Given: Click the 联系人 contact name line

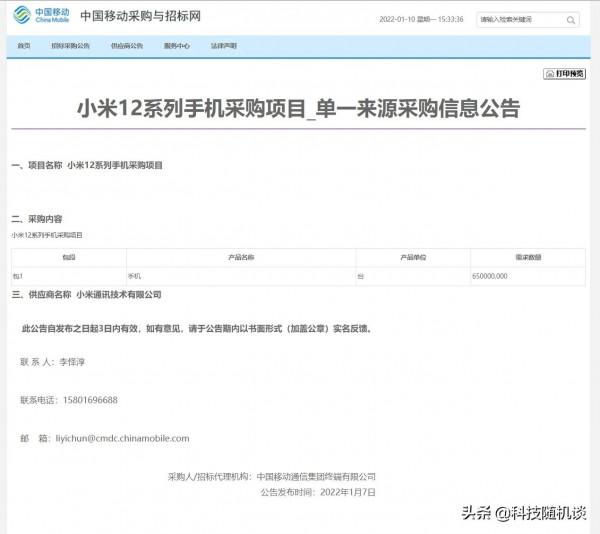Looking at the screenshot, I should pyautogui.click(x=52, y=362).
